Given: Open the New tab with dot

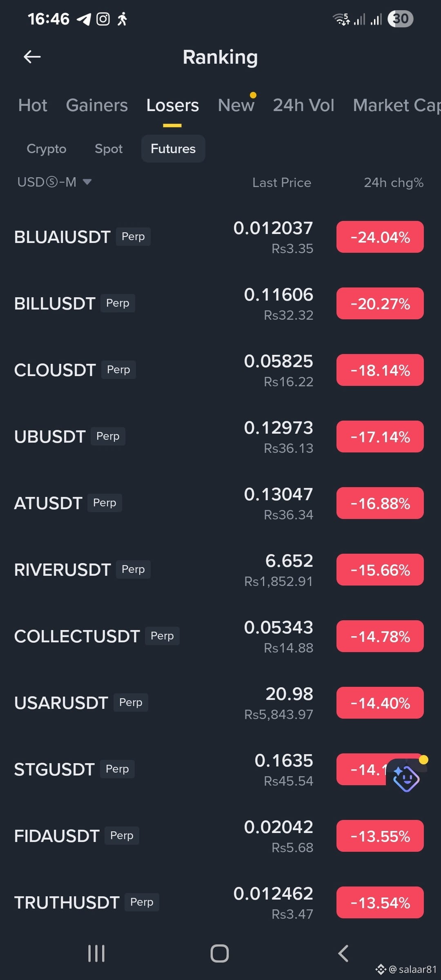Looking at the screenshot, I should click(236, 105).
